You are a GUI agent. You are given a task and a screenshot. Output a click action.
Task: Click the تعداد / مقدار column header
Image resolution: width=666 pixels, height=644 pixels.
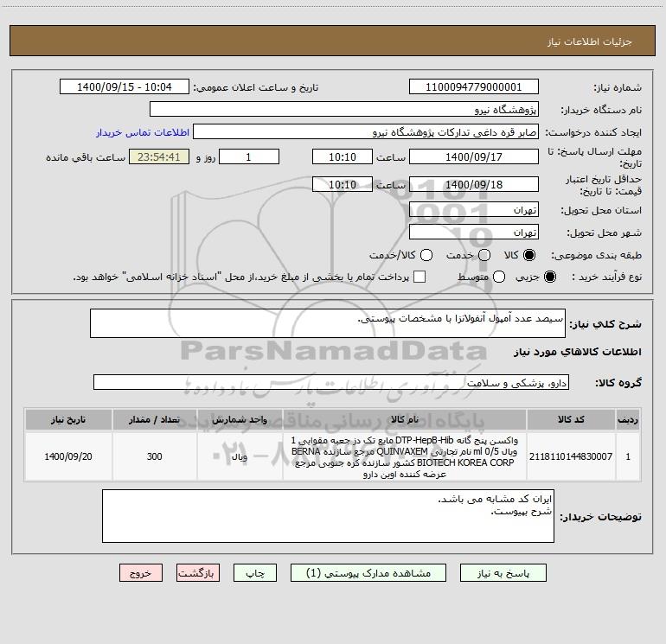click(x=155, y=419)
